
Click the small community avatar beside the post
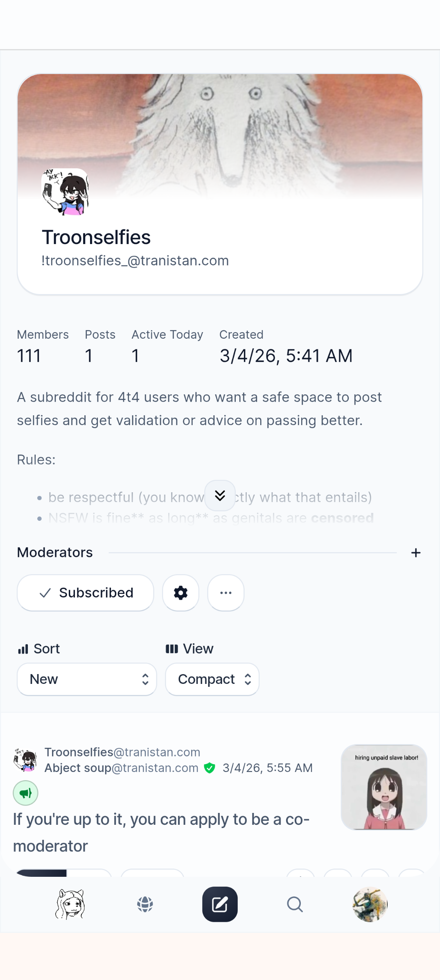[25, 760]
